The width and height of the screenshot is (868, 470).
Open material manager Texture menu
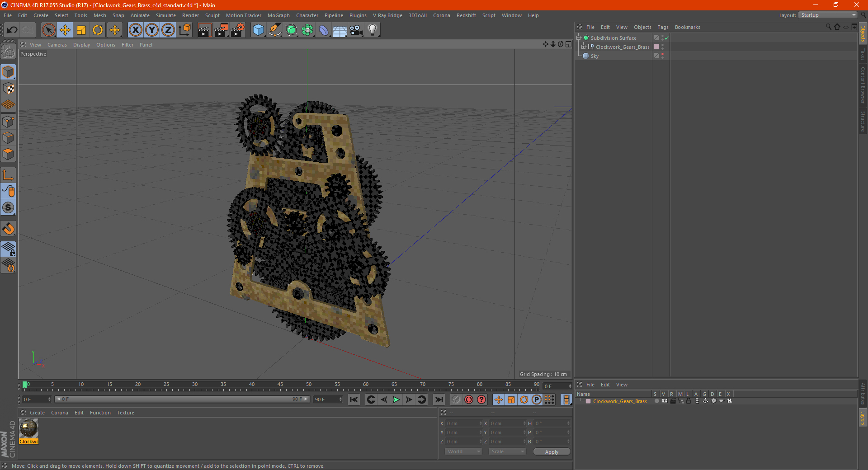[125, 413]
